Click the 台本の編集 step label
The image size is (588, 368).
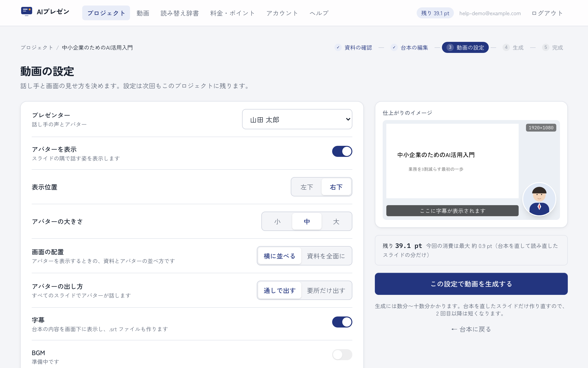[x=414, y=47]
